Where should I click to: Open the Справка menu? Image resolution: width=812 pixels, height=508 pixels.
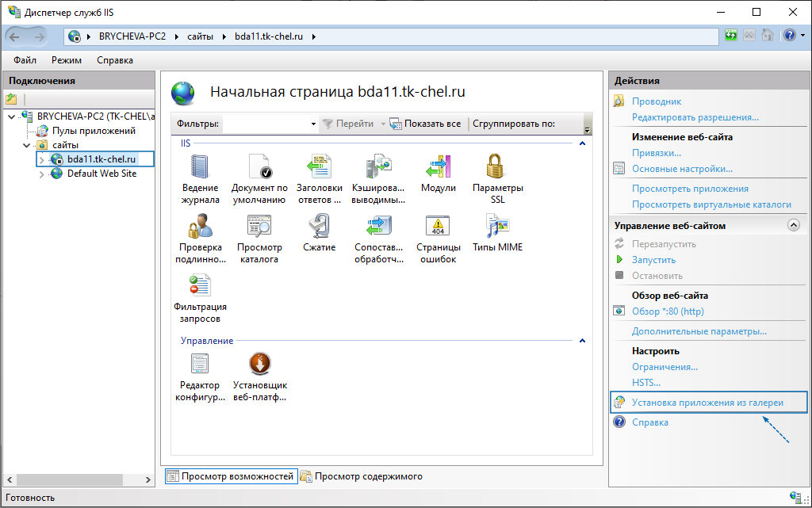tap(115, 60)
